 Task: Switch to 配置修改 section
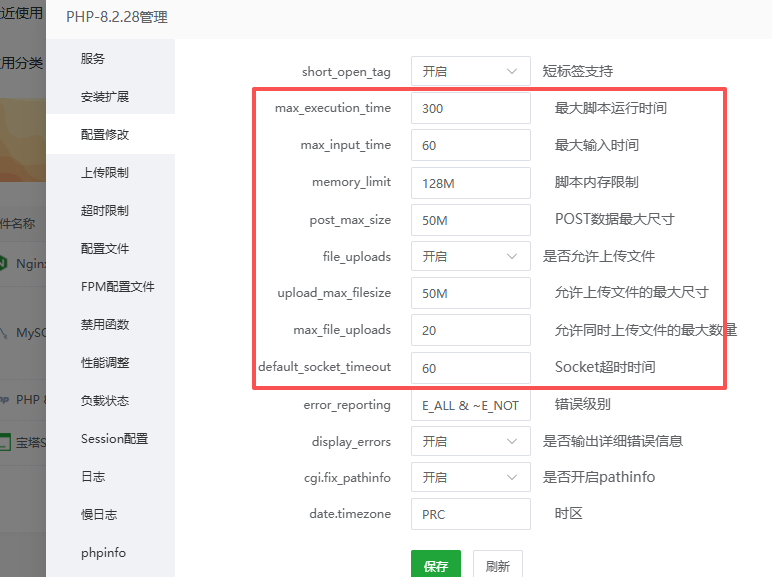pyautogui.click(x=105, y=134)
